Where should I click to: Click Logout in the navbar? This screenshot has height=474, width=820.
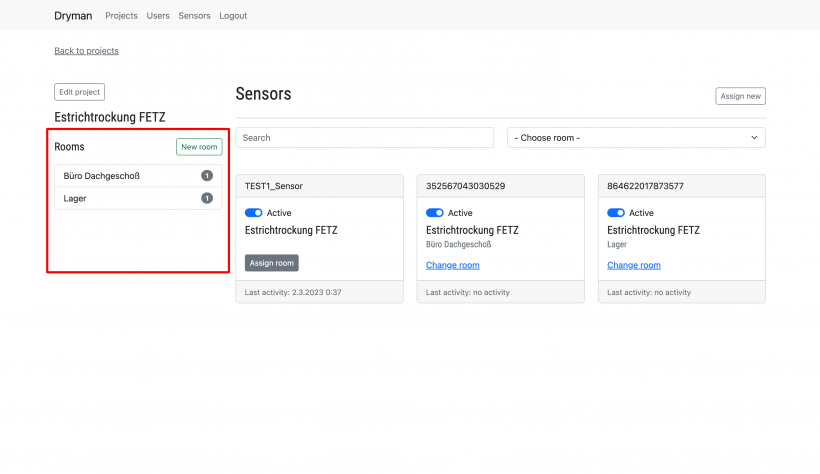233,16
